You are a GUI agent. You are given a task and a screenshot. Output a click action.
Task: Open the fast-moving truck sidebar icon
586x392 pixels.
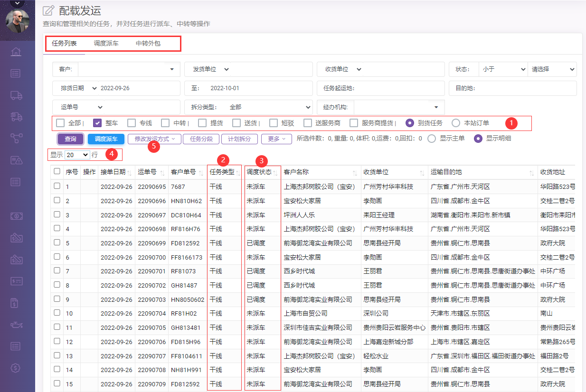point(16,116)
